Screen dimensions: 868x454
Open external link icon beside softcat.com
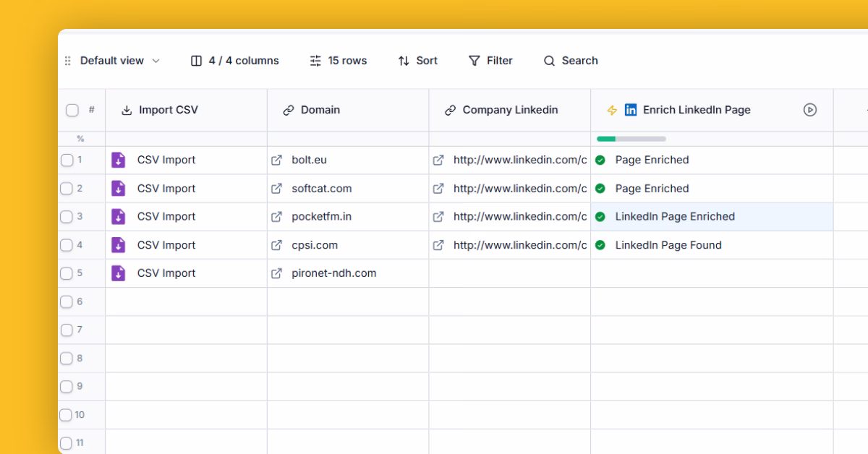[276, 189]
